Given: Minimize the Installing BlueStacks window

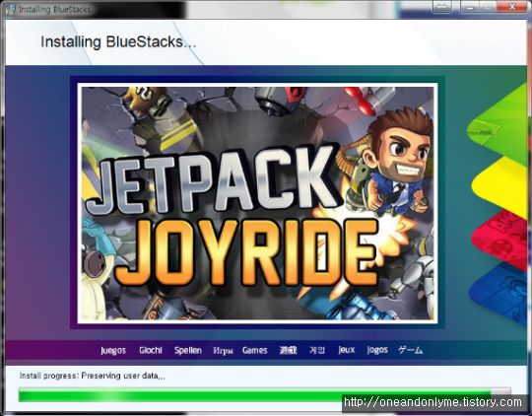Looking at the screenshot, I should click(x=470, y=7).
